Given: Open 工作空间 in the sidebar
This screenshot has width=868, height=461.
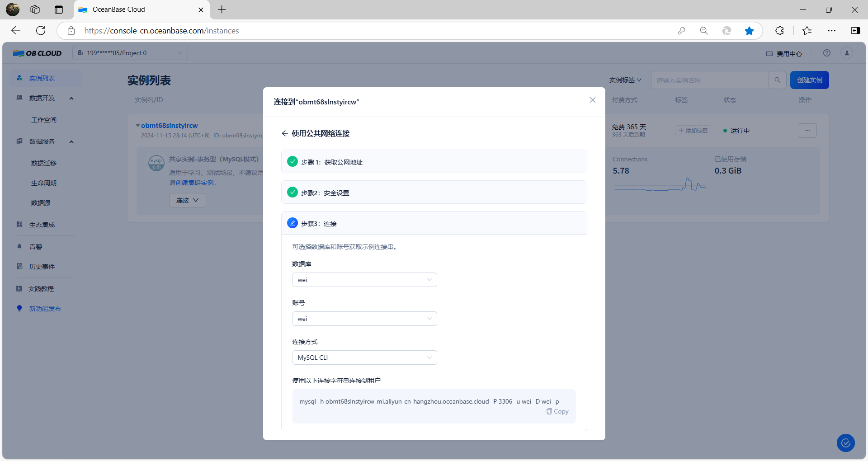Looking at the screenshot, I should pos(44,120).
